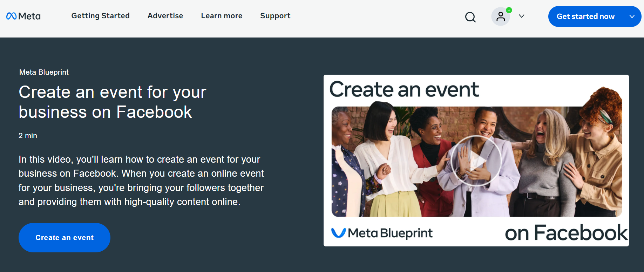Open the Getting Started menu
The height and width of the screenshot is (272, 644).
coord(100,16)
